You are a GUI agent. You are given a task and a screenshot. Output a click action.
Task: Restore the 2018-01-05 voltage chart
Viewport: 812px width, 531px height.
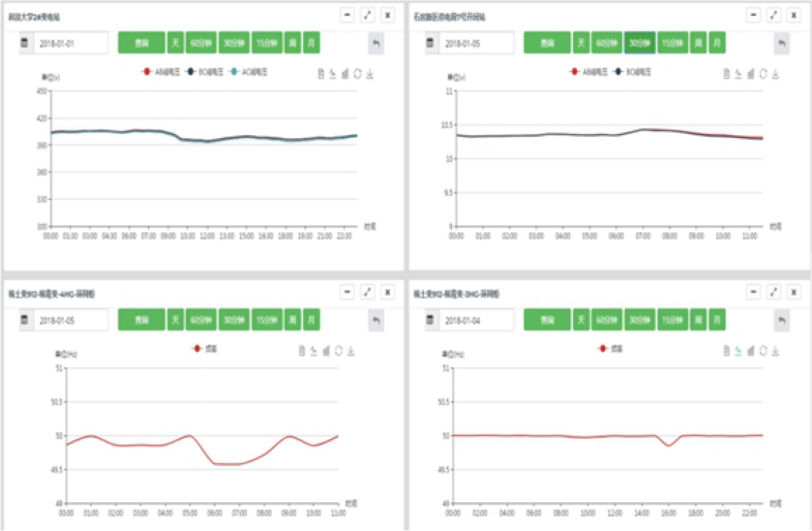click(763, 74)
